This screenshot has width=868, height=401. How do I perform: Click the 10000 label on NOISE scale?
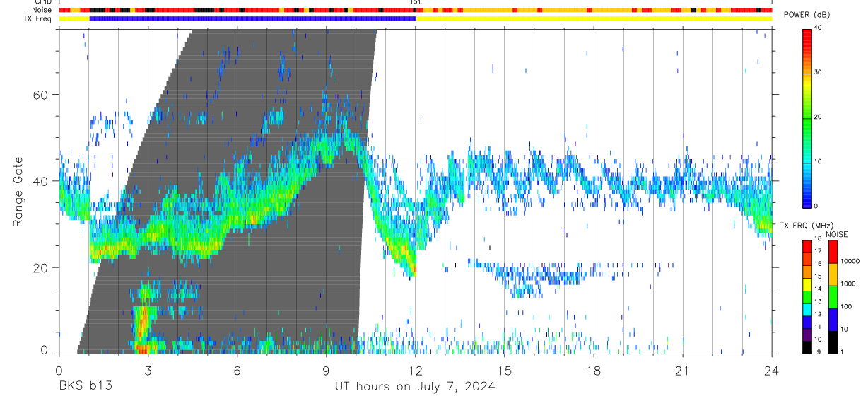(850, 262)
